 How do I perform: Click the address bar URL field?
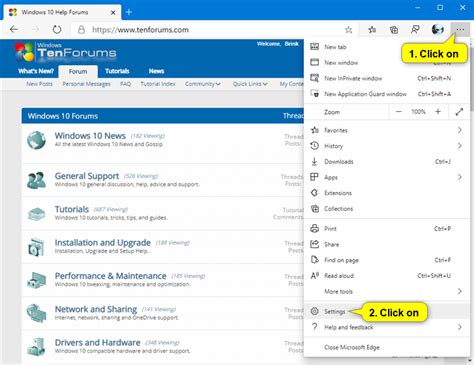pyautogui.click(x=213, y=30)
